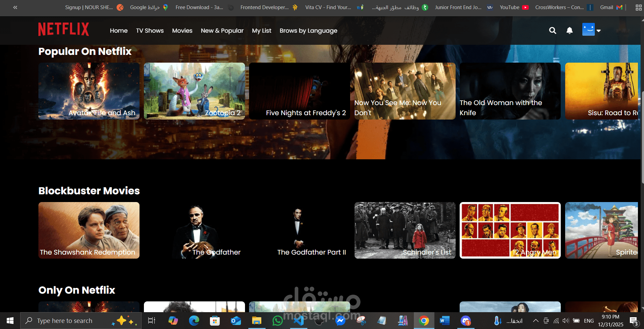The width and height of the screenshot is (644, 329).
Task: Open the Spirited Away card
Action: tap(602, 230)
